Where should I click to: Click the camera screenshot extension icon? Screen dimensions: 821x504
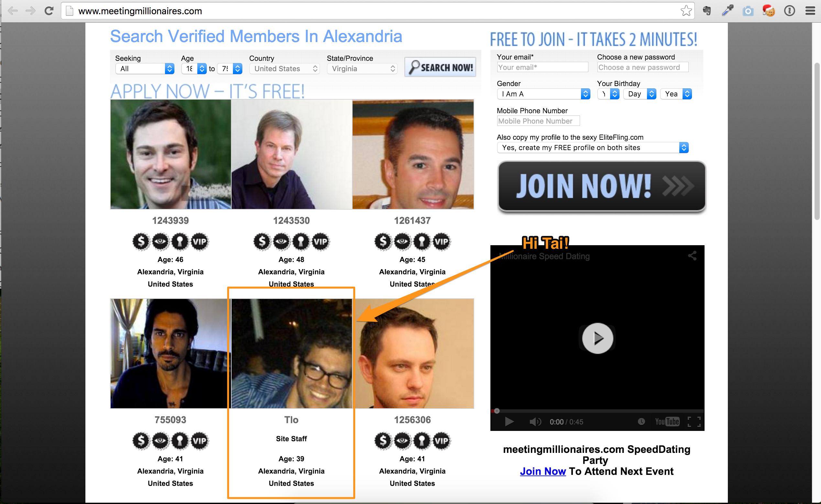pos(748,11)
